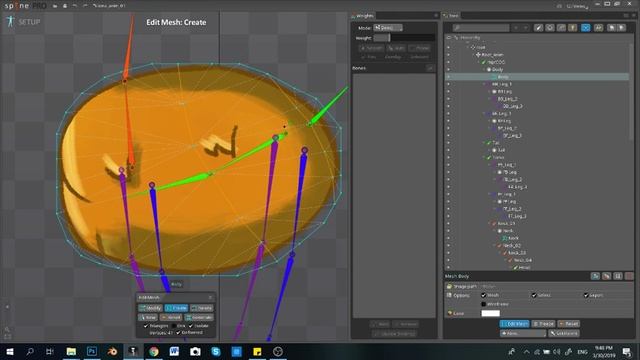The height and width of the screenshot is (360, 640).
Task: Toggle the Select option checkbox
Action: click(534, 295)
